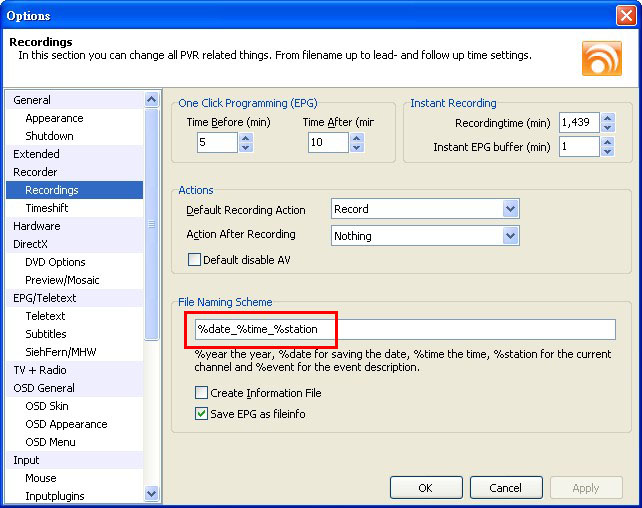Image resolution: width=642 pixels, height=508 pixels.
Task: Select DVD Options under DirectX
Action: [55, 262]
